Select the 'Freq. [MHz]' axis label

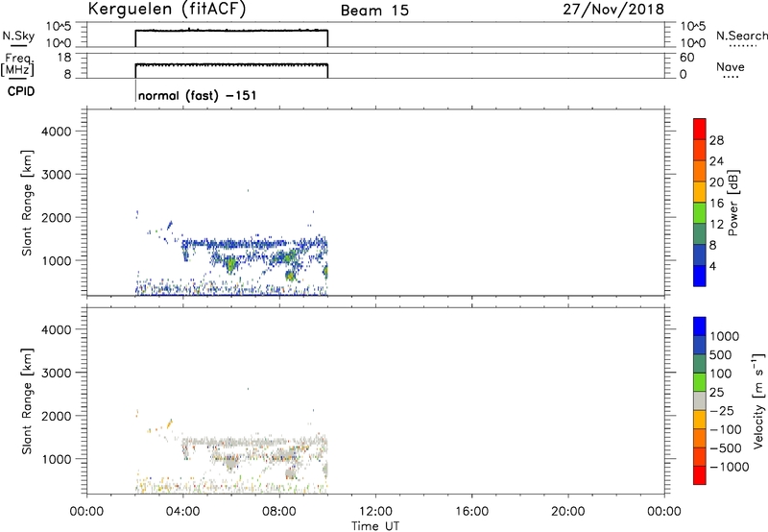[18, 64]
